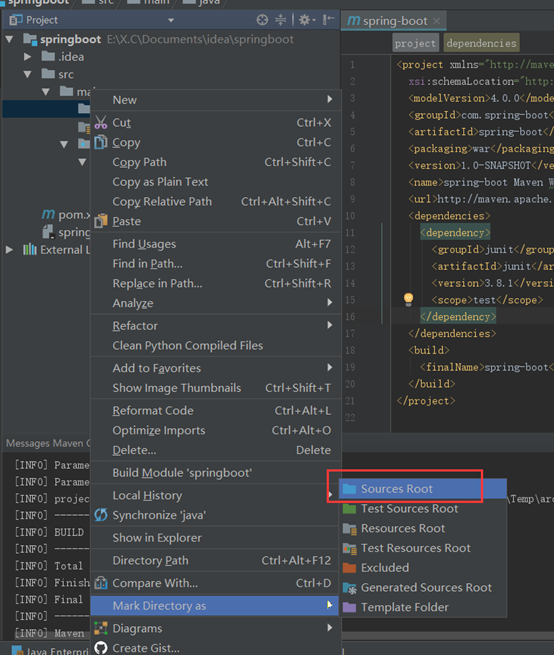Click the Excluded orange folder icon
The width and height of the screenshot is (554, 655).
pyautogui.click(x=349, y=568)
